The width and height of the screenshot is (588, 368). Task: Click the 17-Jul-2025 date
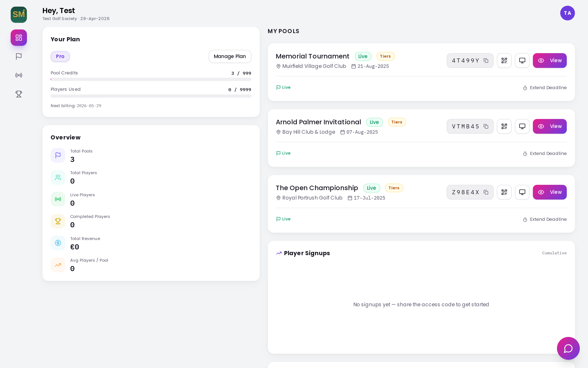(366, 198)
